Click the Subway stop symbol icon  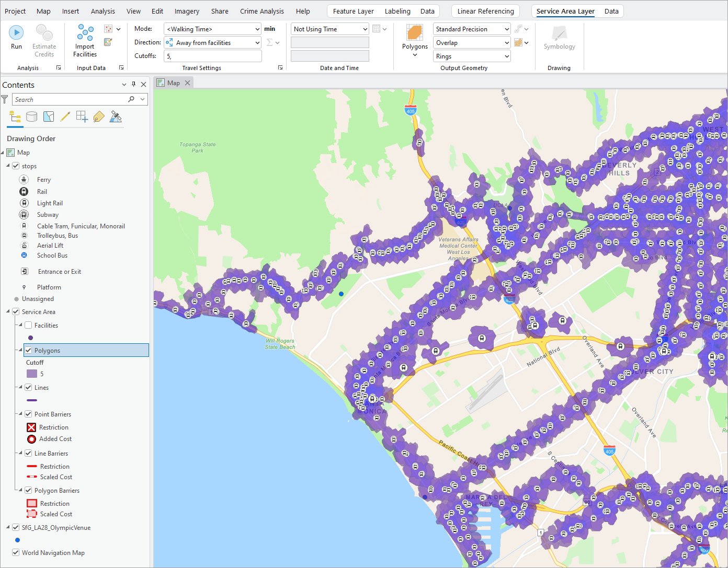click(x=24, y=214)
